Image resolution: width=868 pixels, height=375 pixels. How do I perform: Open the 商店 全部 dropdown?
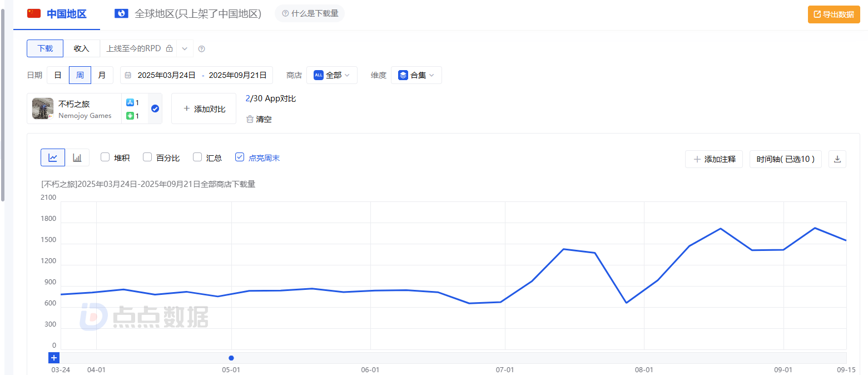(332, 75)
